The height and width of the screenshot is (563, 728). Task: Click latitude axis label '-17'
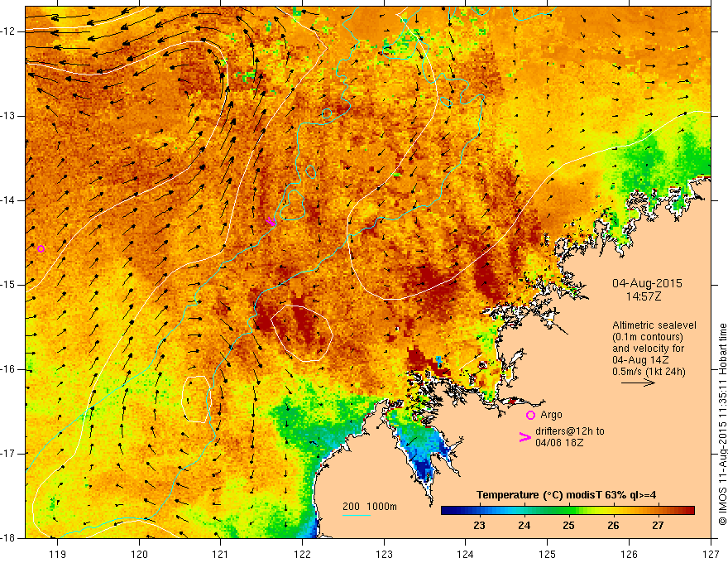(x=9, y=454)
